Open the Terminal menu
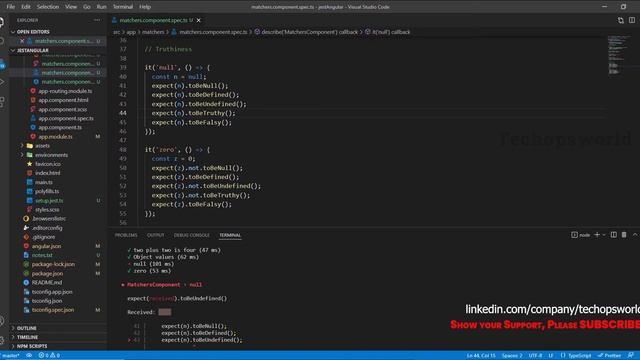This screenshot has height=360, width=640. (x=122, y=7)
